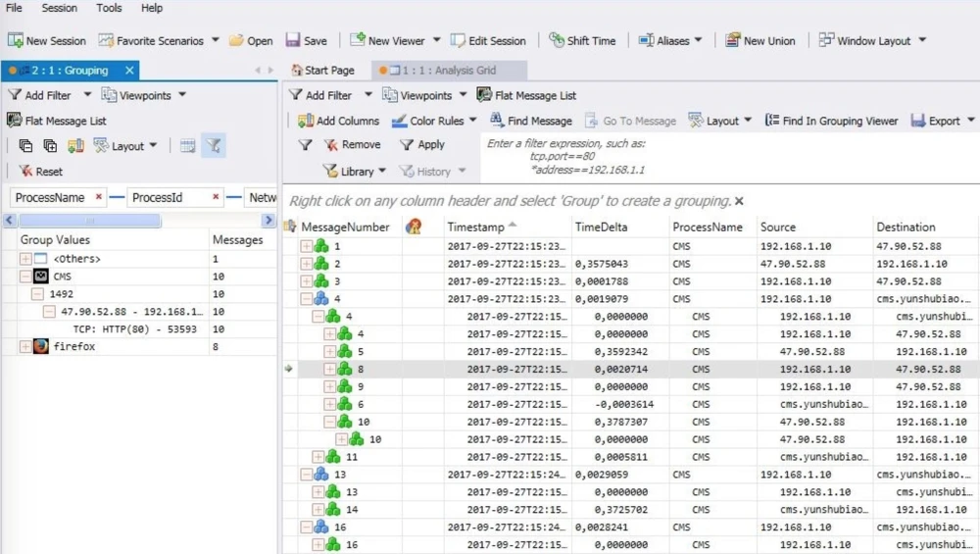Image resolution: width=980 pixels, height=554 pixels.
Task: Click the New Union icon
Action: pos(733,41)
